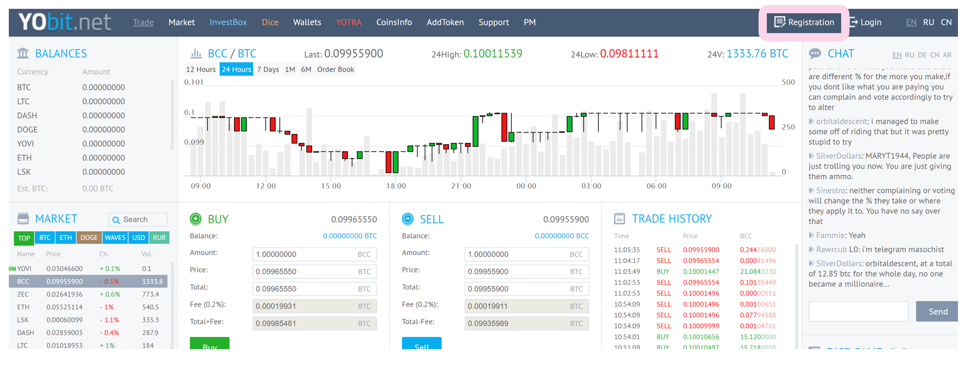The image size is (980, 380).
Task: Click the green Buy circle icon
Action: click(196, 219)
